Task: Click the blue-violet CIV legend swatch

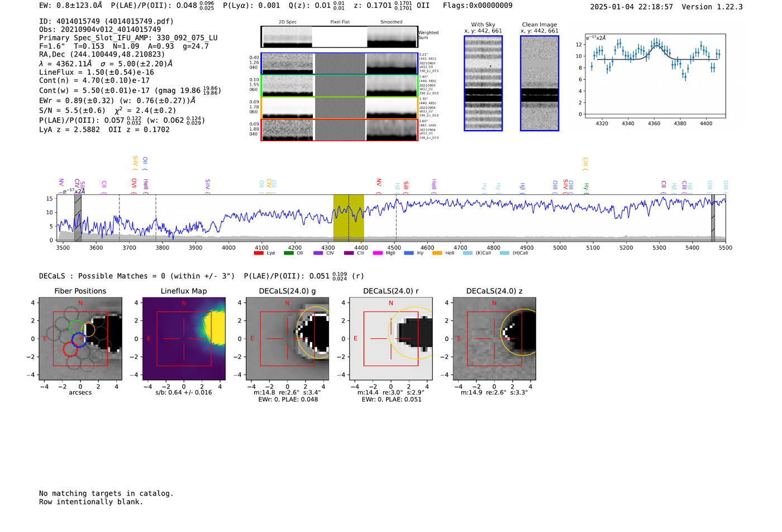Action: [x=318, y=253]
